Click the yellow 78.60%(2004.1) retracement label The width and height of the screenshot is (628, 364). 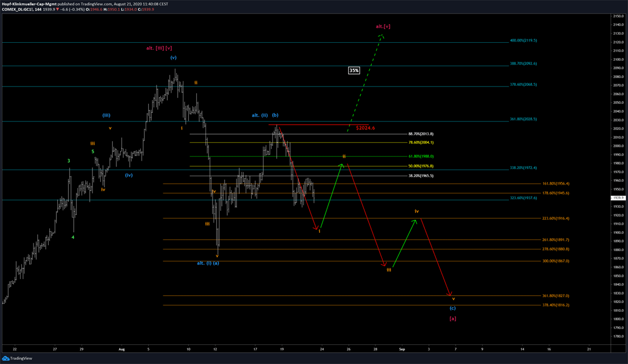(x=421, y=143)
